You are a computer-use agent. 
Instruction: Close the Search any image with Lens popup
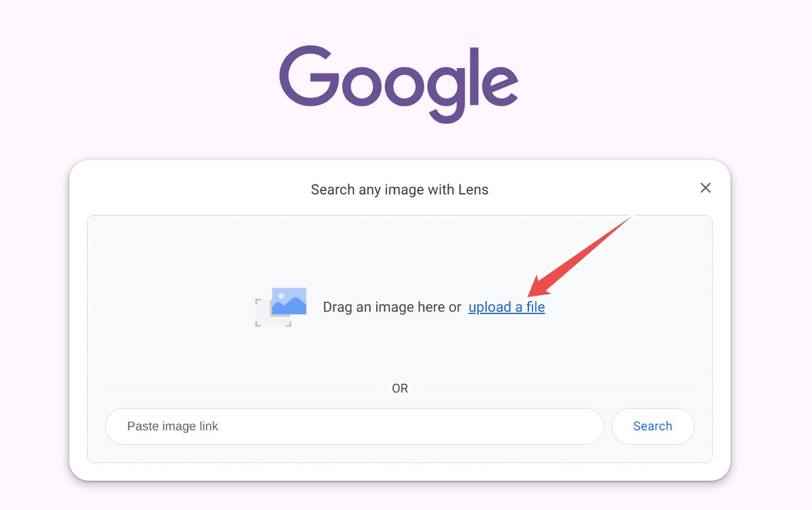tap(705, 188)
